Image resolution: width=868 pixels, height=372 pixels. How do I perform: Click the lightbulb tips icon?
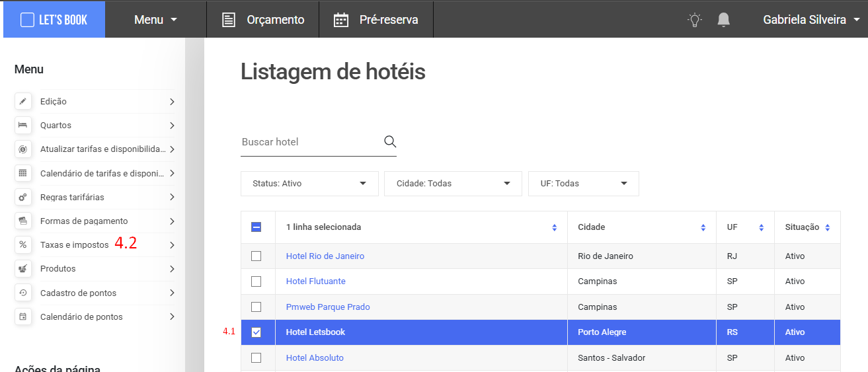(x=694, y=20)
